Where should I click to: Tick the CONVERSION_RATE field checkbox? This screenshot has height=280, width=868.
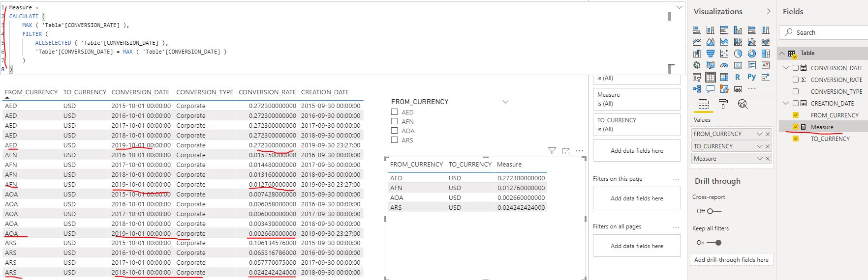tap(796, 80)
